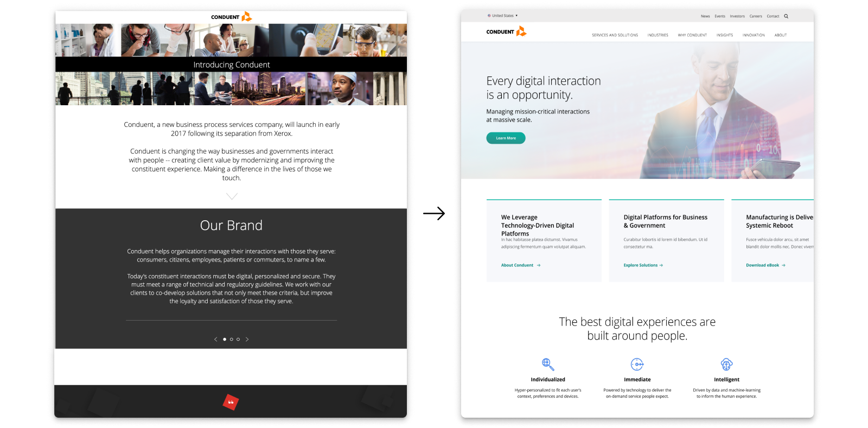868x428 pixels.
Task: Click the Conduent logo on the old site header
Action: [232, 17]
